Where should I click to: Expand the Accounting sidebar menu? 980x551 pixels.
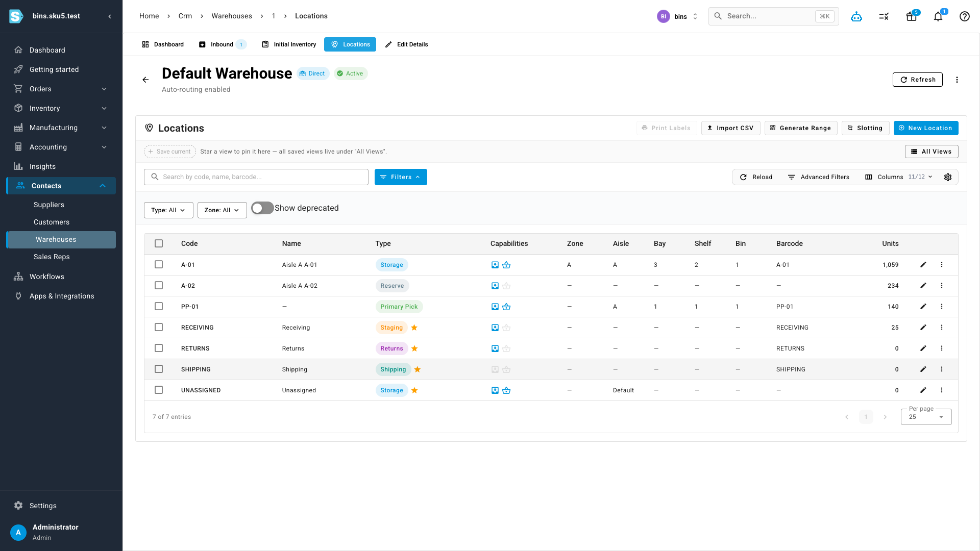click(61, 147)
